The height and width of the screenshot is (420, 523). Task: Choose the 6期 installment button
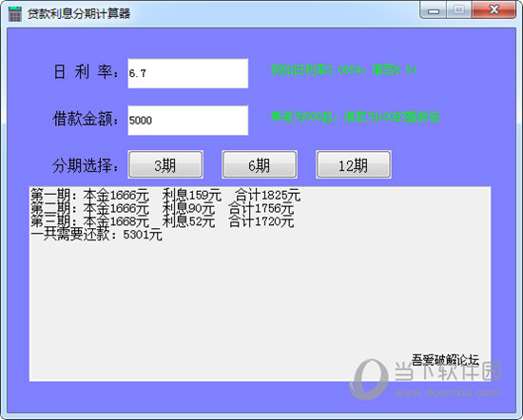(x=260, y=164)
